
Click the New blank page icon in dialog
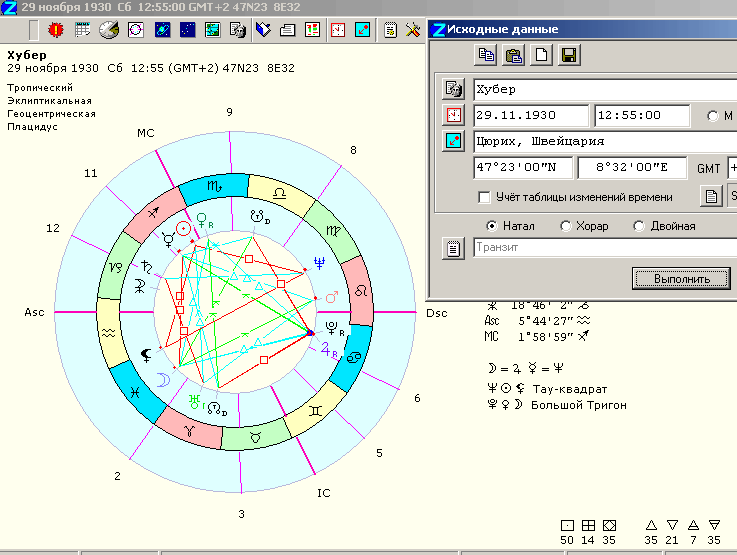[x=541, y=55]
